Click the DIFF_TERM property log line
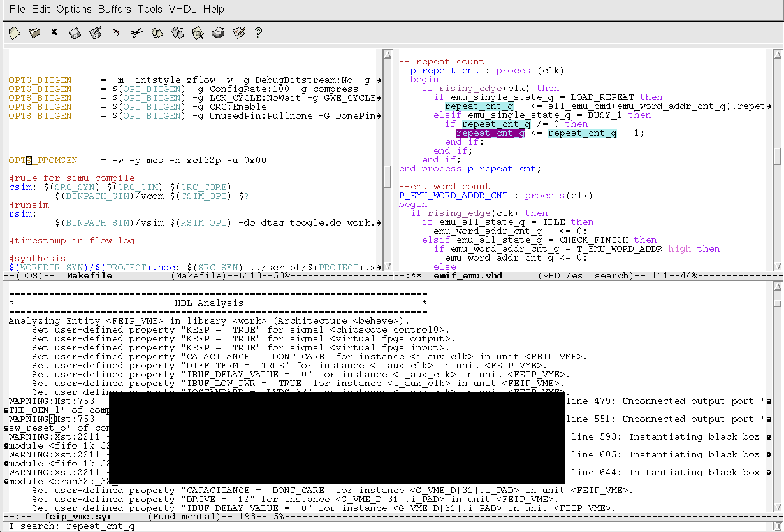 [x=290, y=366]
